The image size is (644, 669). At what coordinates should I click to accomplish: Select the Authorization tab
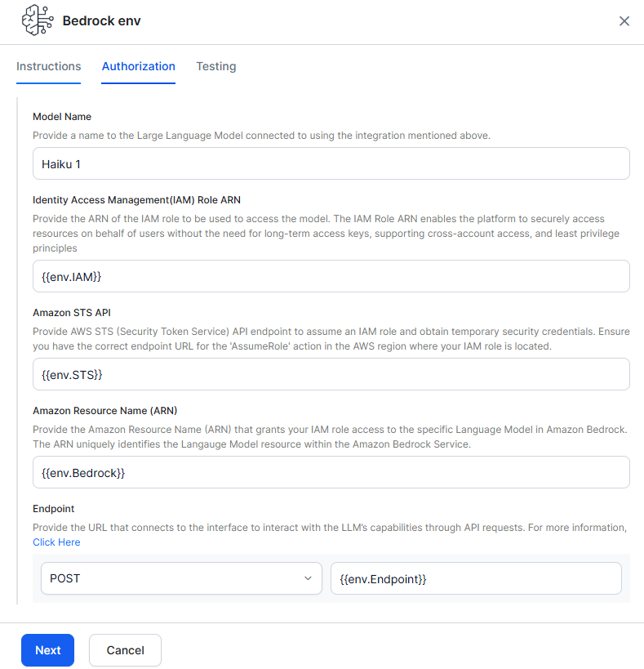click(139, 66)
